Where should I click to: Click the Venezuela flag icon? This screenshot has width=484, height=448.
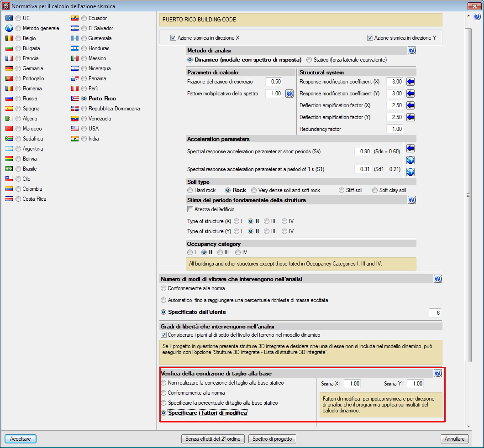click(75, 119)
